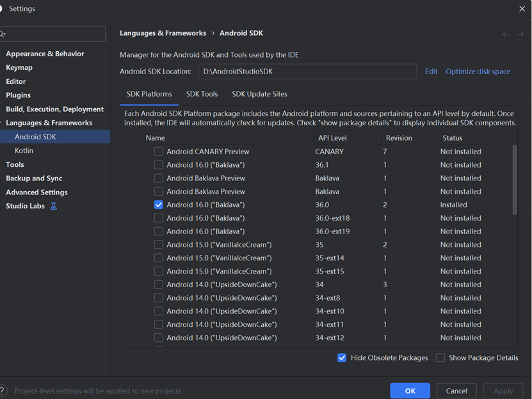Image resolution: width=532 pixels, height=399 pixels.
Task: Click the Studio Labs flask icon
Action: (54, 206)
